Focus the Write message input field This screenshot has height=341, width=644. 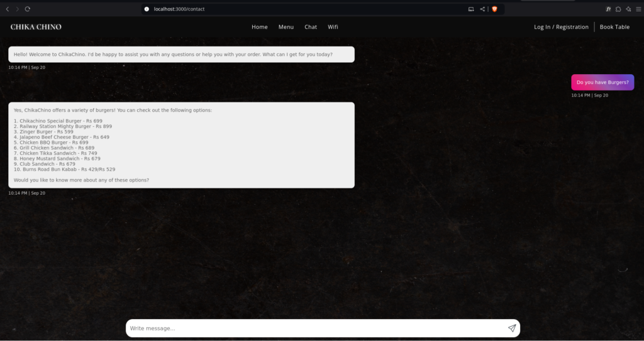click(314, 328)
